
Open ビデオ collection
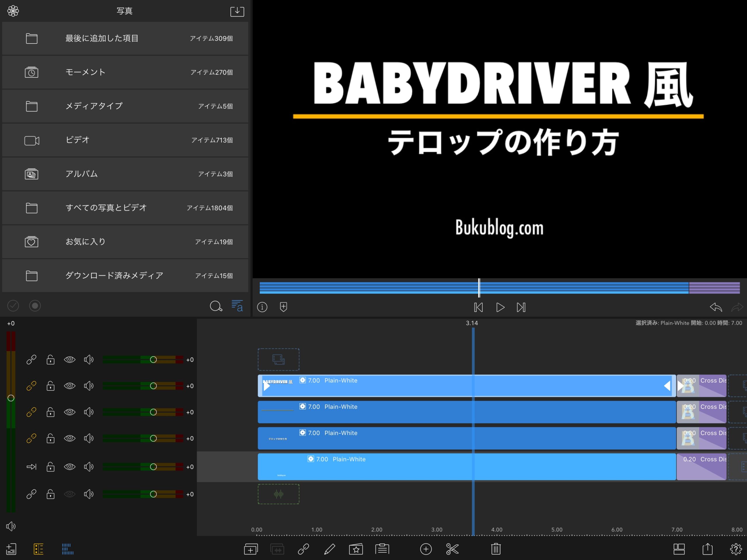pyautogui.click(x=125, y=140)
